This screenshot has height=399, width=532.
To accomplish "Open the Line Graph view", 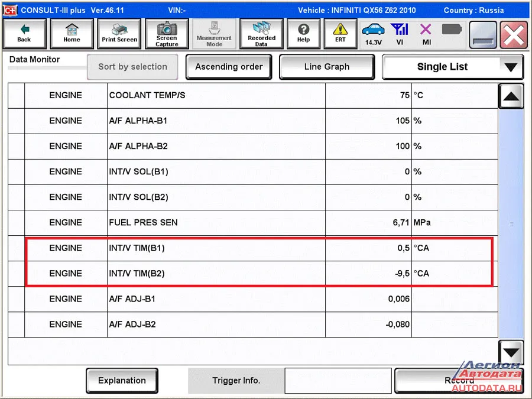I will (x=327, y=67).
